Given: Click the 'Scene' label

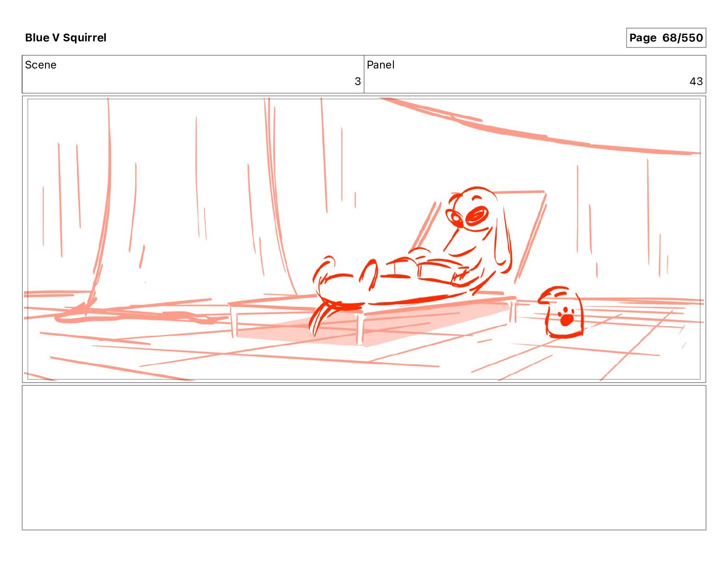Looking at the screenshot, I should tap(40, 65).
